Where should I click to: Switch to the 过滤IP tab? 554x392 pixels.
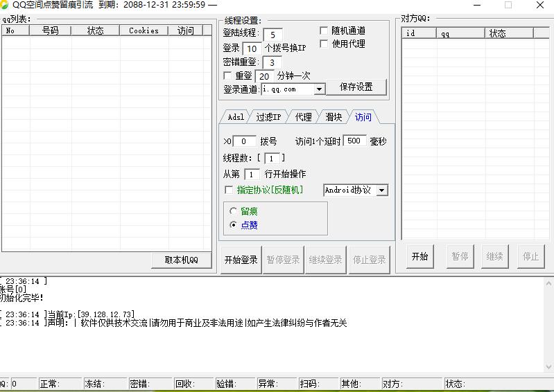(268, 117)
